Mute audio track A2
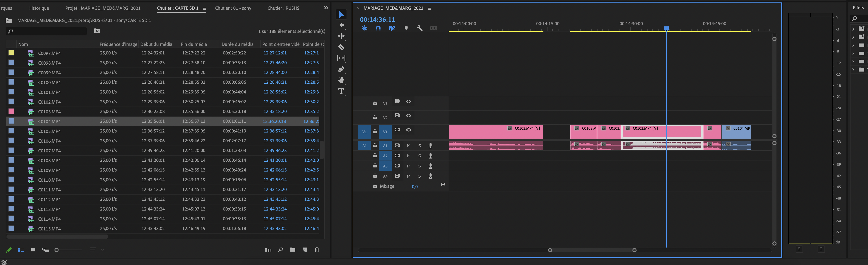This screenshot has width=868, height=265. 408,156
